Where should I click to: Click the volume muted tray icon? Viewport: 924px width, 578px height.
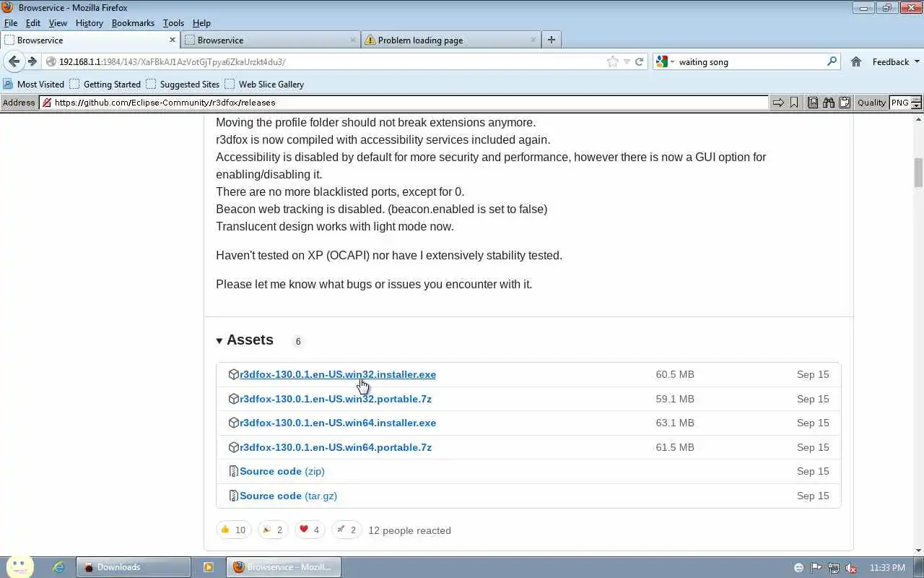[851, 568]
